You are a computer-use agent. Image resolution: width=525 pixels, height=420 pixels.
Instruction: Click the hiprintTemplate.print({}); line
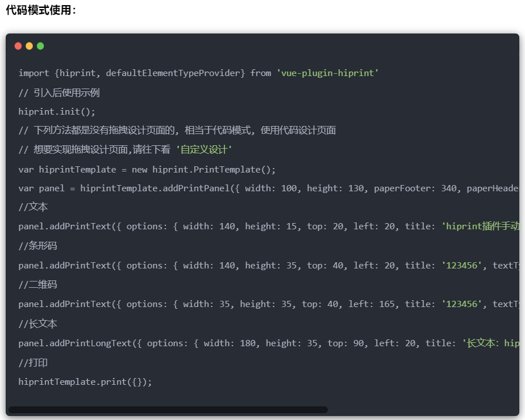coord(85,381)
